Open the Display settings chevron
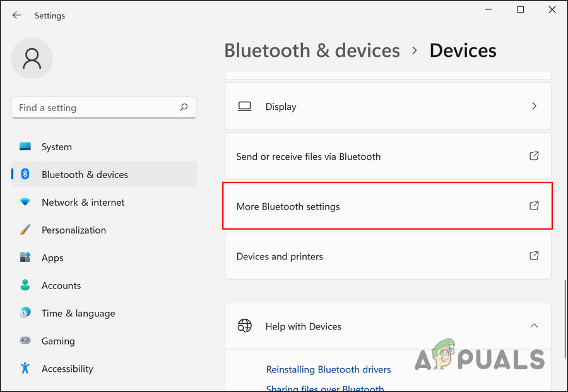 click(x=534, y=107)
